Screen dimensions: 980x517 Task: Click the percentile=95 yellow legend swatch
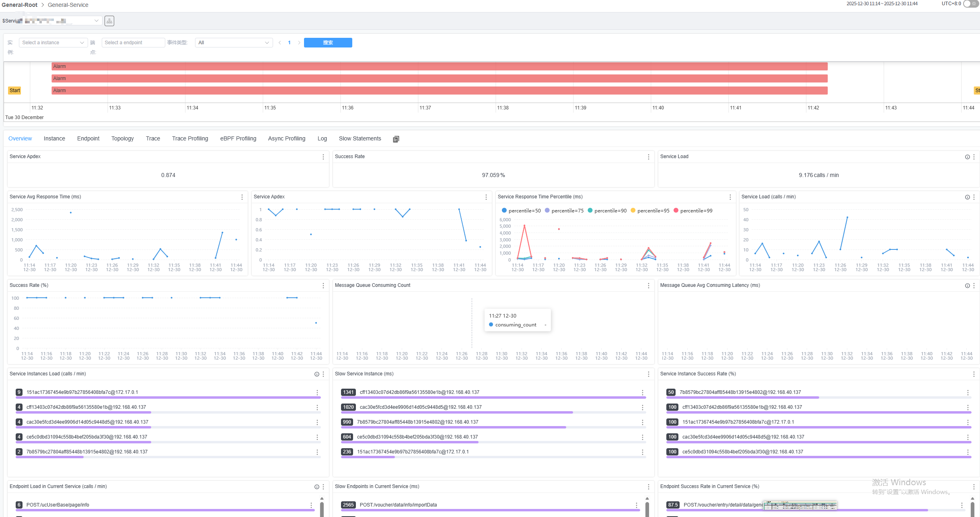tap(633, 210)
